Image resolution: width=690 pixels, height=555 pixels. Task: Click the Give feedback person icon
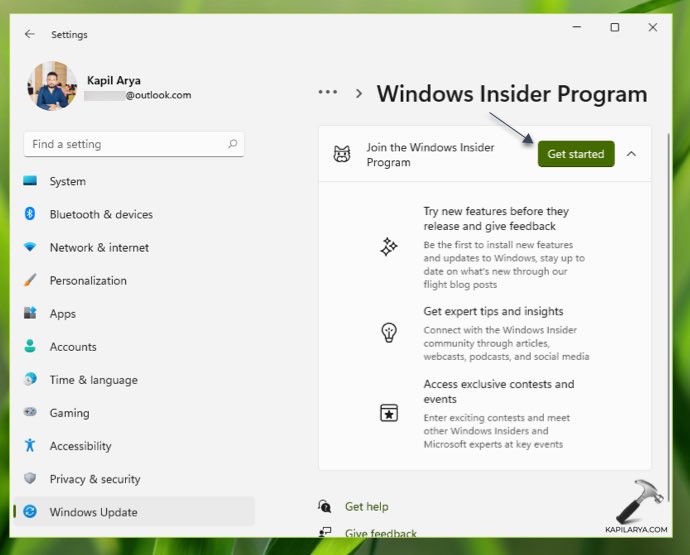(325, 532)
